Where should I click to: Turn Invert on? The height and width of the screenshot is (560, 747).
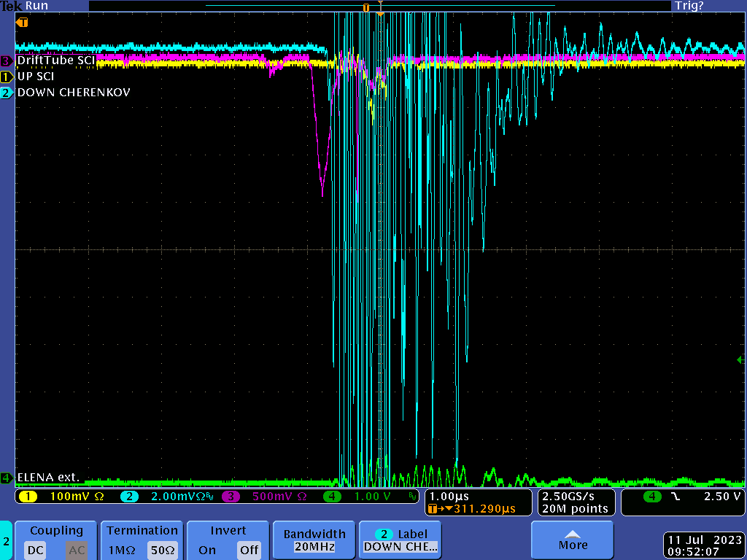click(x=207, y=550)
